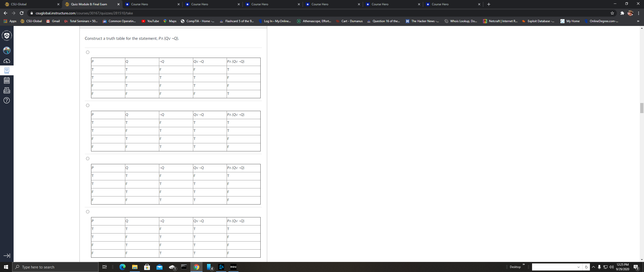This screenshot has height=272, width=644.
Task: Select the first truth table answer option
Action: pyautogui.click(x=87, y=52)
